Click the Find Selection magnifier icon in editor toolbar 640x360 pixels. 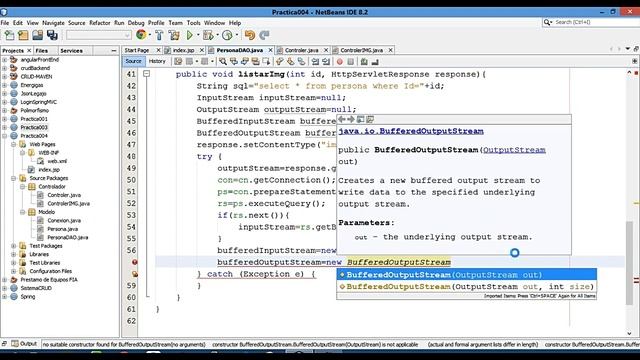[223, 62]
